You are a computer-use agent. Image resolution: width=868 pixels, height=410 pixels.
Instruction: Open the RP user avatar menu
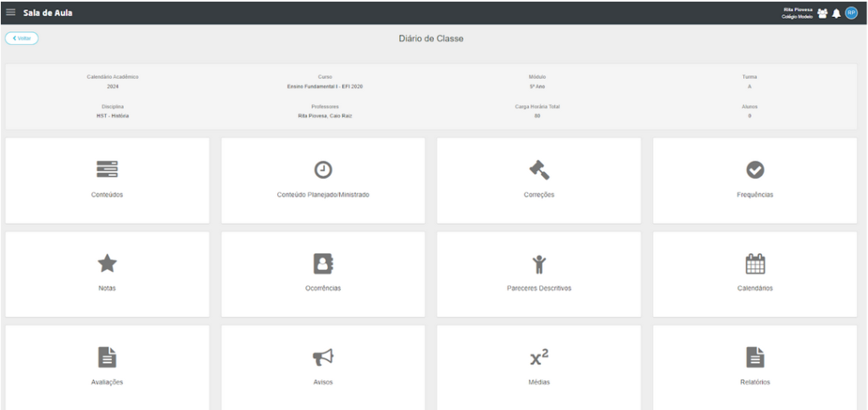(x=853, y=13)
